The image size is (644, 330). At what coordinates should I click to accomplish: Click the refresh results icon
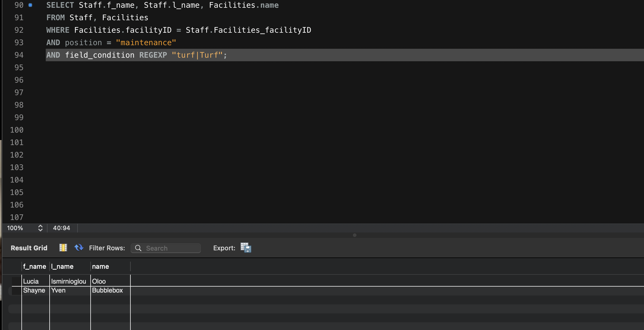79,248
